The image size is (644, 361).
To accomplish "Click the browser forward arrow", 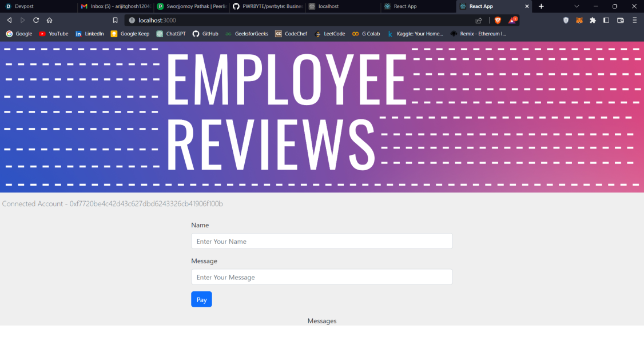I will [x=22, y=20].
